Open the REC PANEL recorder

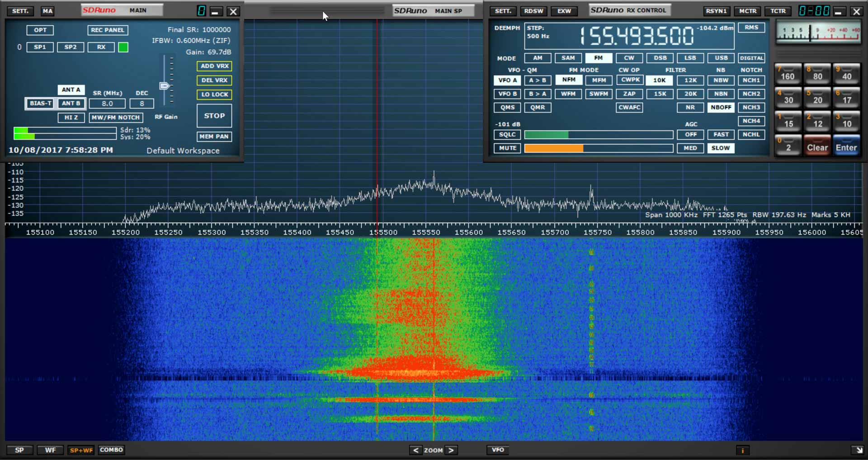[x=108, y=30]
